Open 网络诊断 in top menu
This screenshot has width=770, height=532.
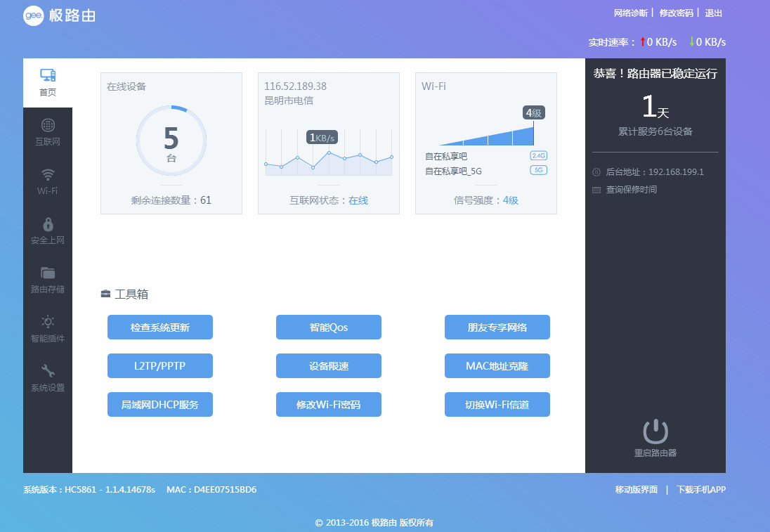click(621, 13)
